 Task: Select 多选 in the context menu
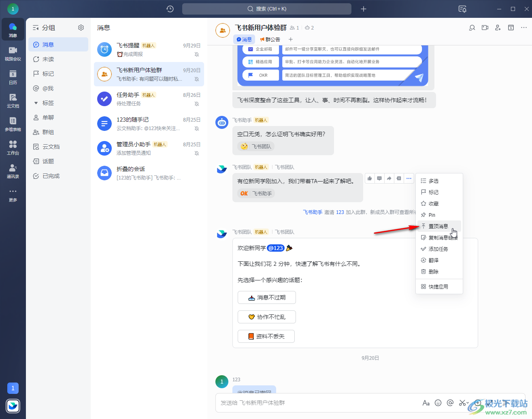click(439, 181)
